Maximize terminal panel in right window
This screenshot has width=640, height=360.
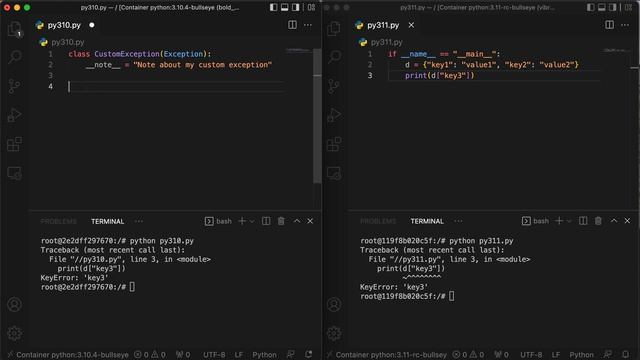click(x=614, y=221)
